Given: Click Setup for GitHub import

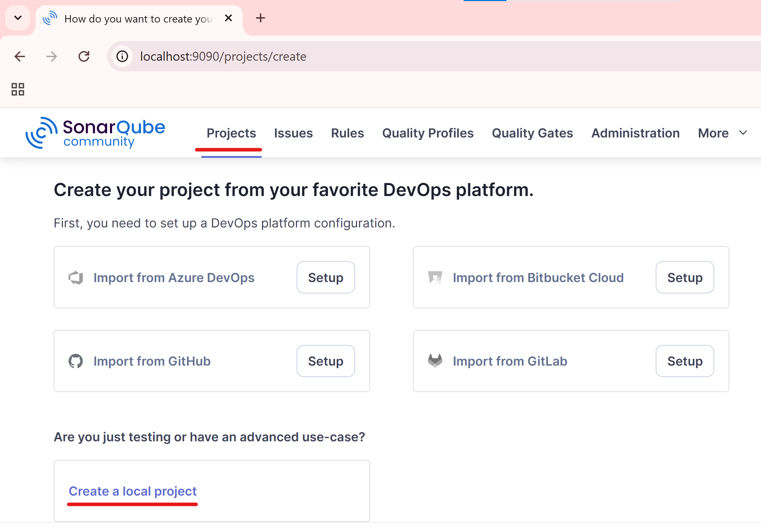Looking at the screenshot, I should coord(326,361).
